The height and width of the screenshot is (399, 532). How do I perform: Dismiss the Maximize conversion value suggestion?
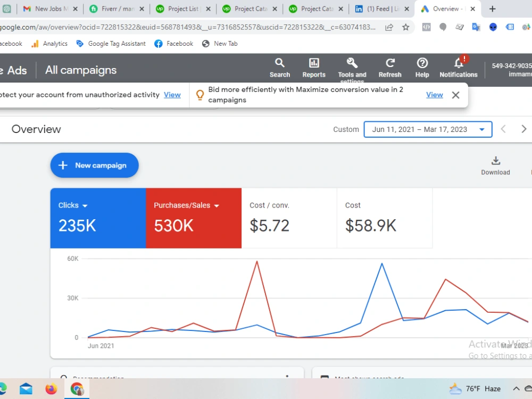pos(456,95)
